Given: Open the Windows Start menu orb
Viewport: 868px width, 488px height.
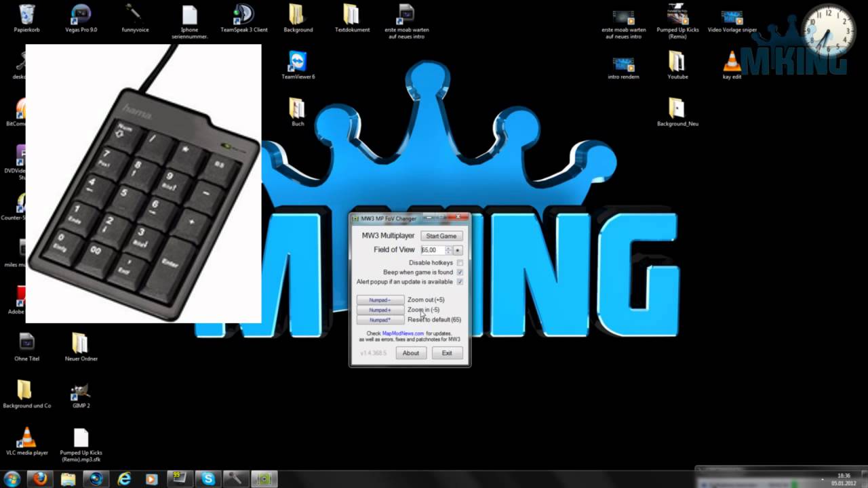Looking at the screenshot, I should [12, 479].
